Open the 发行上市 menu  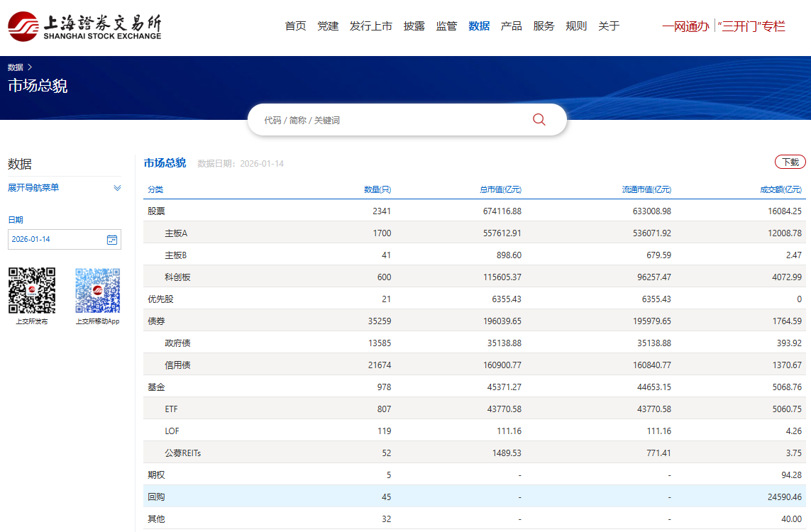point(370,26)
